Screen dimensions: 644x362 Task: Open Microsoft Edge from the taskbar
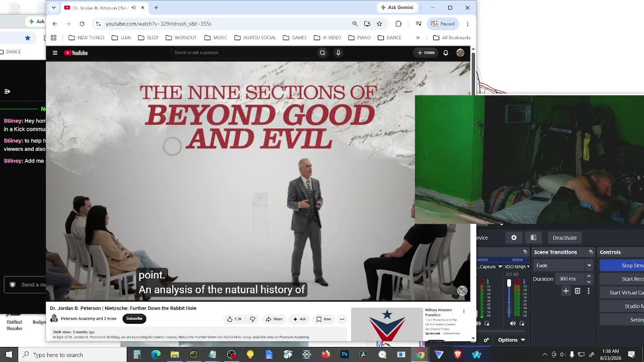(156, 355)
